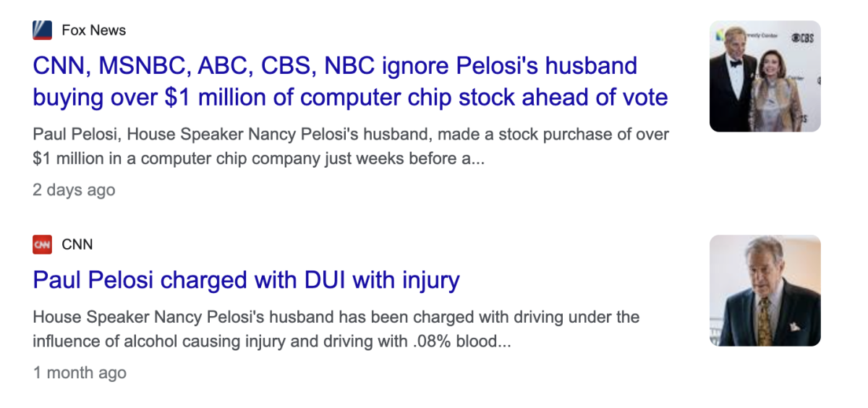Click the '2 days ago' timestamp
This screenshot has width=868, height=408.
pos(74,190)
